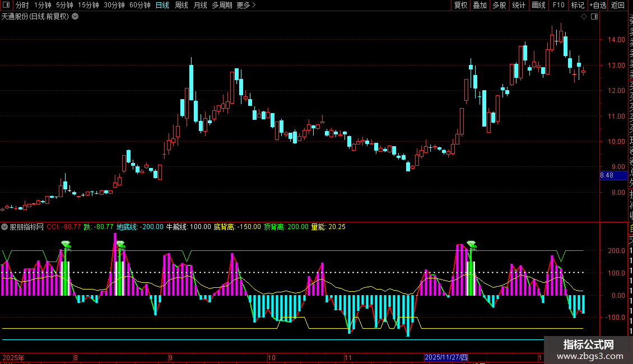Select the 2025/11/27 date marker
The width and height of the screenshot is (633, 364).
(x=446, y=357)
